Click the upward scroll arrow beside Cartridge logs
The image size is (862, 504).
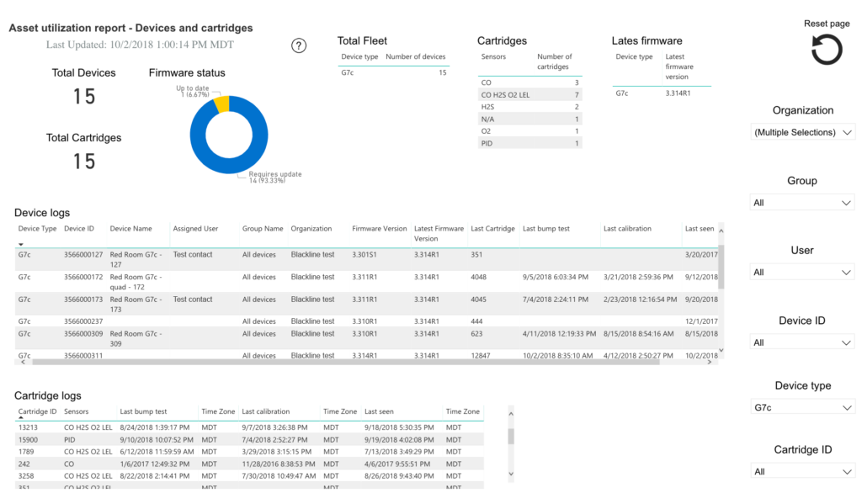click(x=510, y=412)
